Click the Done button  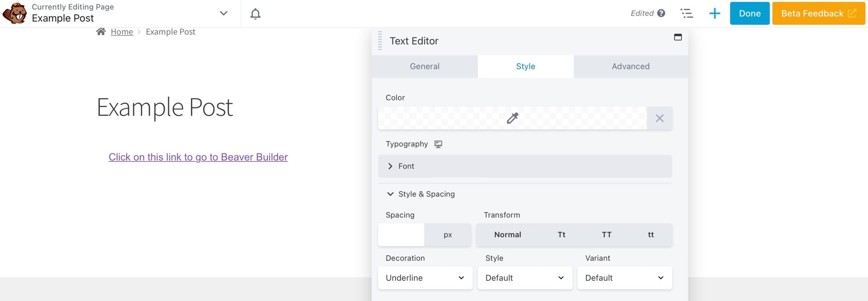(749, 14)
